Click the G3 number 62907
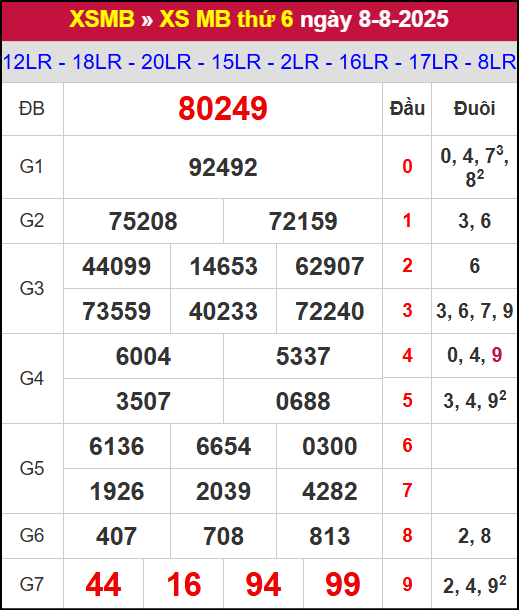519x610 pixels. coord(330,266)
